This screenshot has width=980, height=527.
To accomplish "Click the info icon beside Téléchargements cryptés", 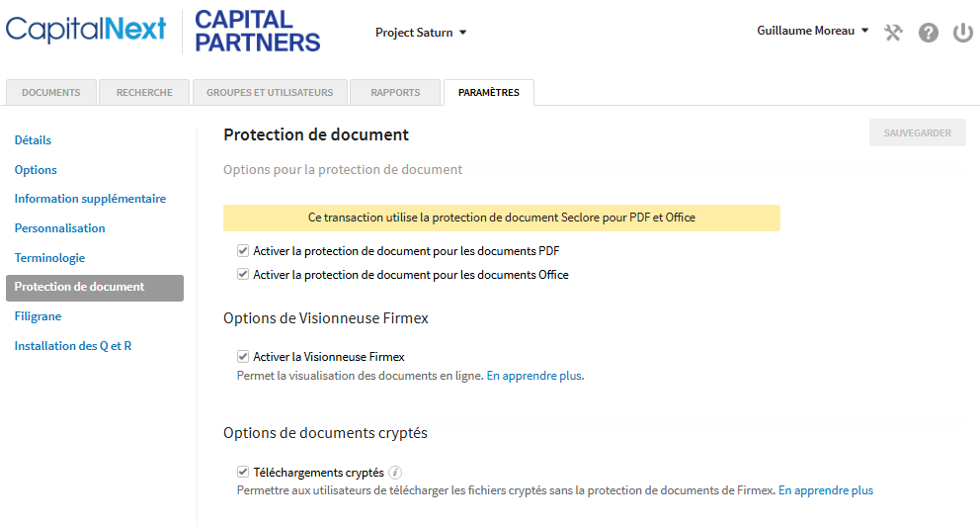I will [395, 473].
